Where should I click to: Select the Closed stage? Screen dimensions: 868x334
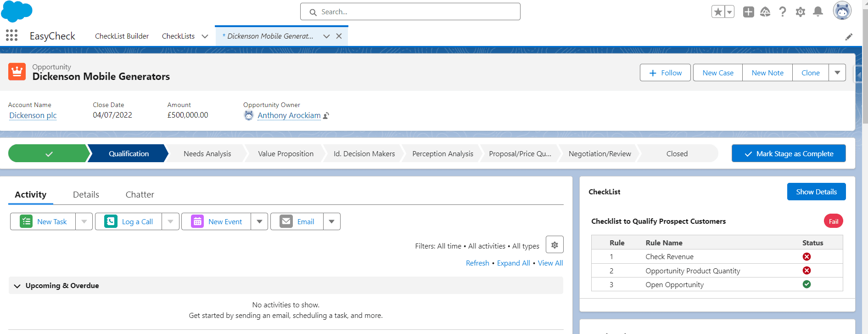click(x=677, y=153)
